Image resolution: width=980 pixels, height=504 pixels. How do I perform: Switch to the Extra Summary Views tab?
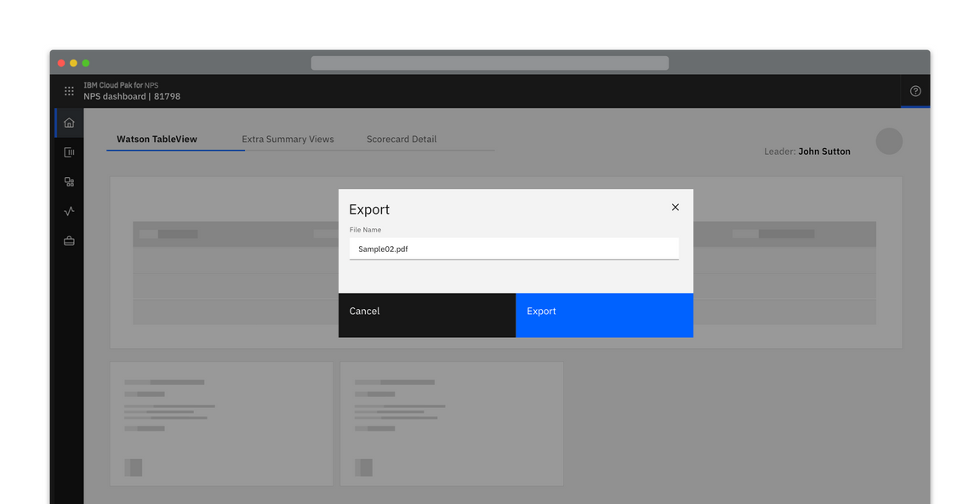[x=287, y=139]
